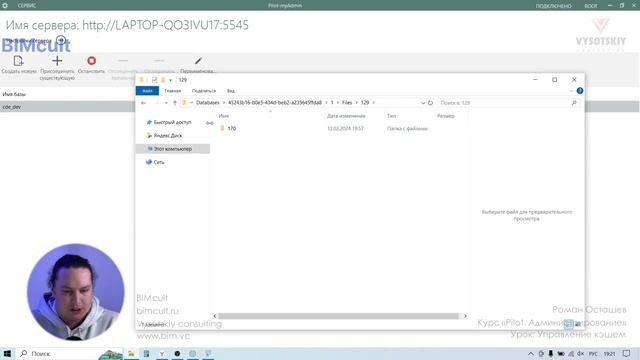Select 'Яндекс.Диск' in navigation pane
The height and width of the screenshot is (360, 640).
pos(168,136)
